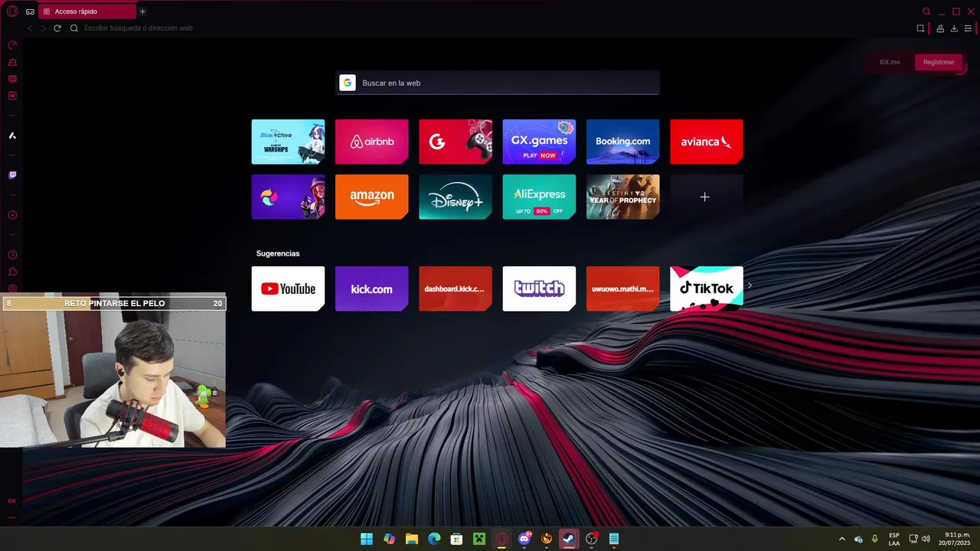
Task: Open GX Cleaner in the sidebar
Action: (12, 62)
